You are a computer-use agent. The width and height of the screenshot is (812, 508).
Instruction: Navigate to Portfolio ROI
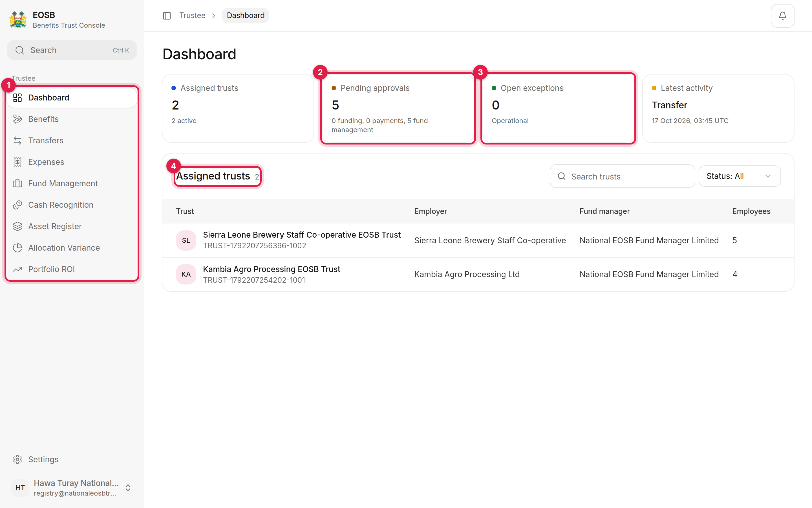[x=72, y=270]
